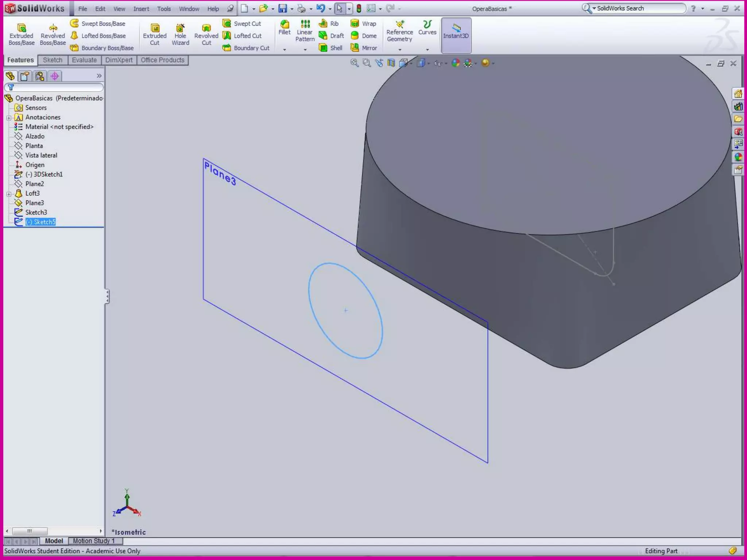Open the Insert menu
Viewport: 747px width, 560px height.
tap(141, 9)
